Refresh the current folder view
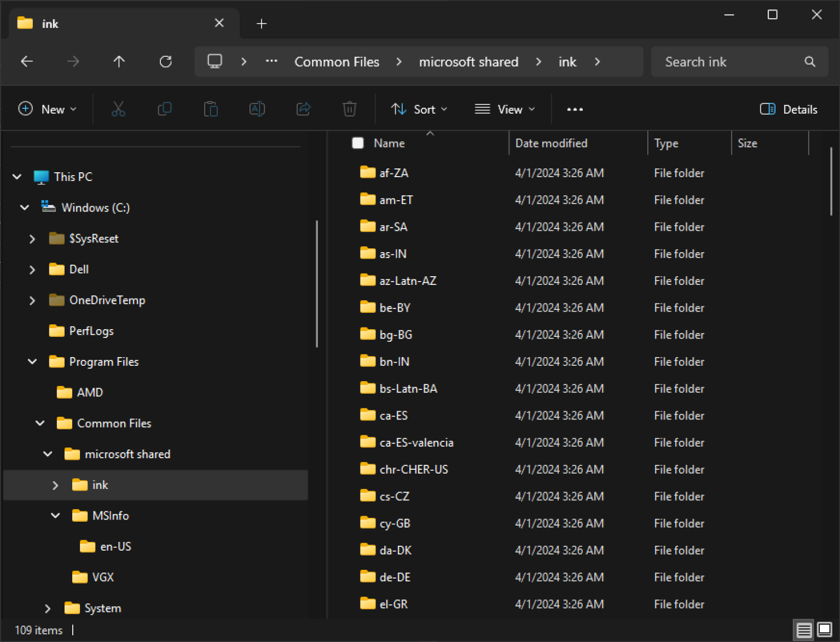 (166, 61)
